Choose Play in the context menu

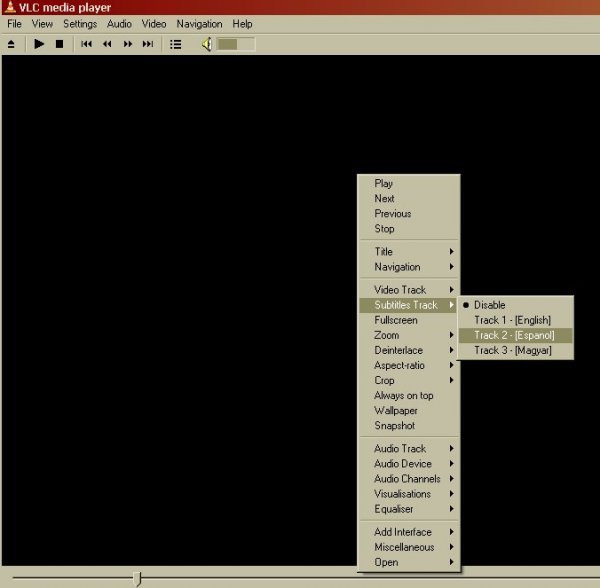coord(408,183)
